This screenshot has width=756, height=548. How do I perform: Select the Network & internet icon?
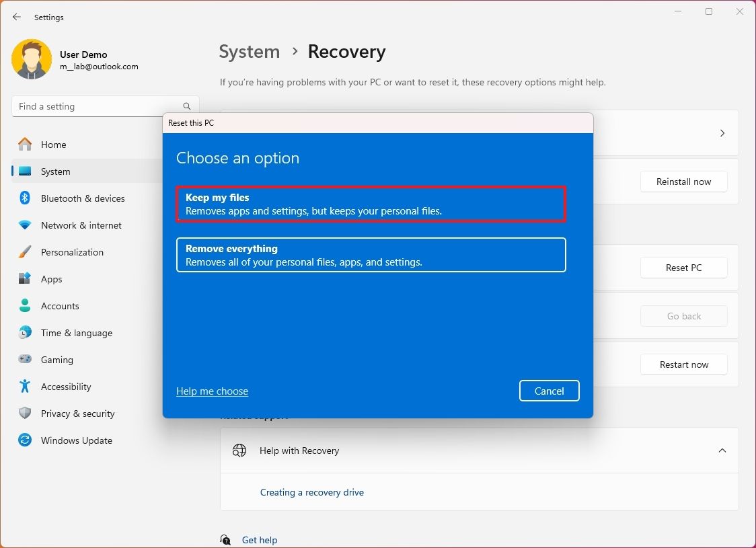click(x=26, y=225)
